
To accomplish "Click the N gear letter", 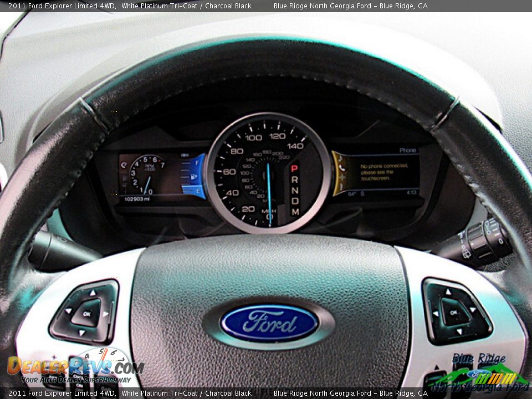I will pyautogui.click(x=295, y=190).
